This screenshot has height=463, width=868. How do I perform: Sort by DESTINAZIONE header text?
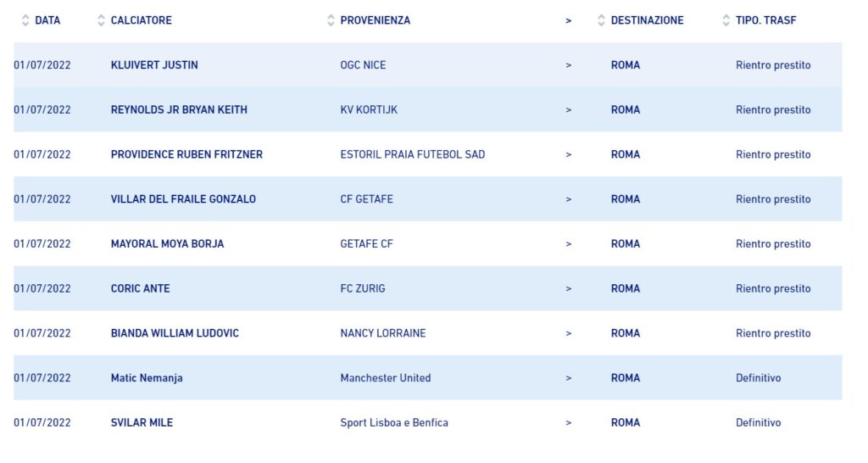pos(647,20)
